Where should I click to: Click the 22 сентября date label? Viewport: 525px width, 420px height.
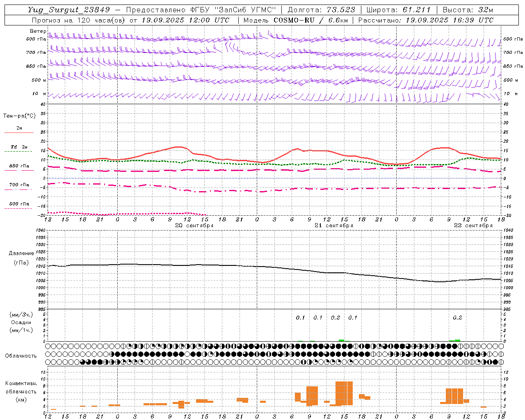[x=473, y=226]
